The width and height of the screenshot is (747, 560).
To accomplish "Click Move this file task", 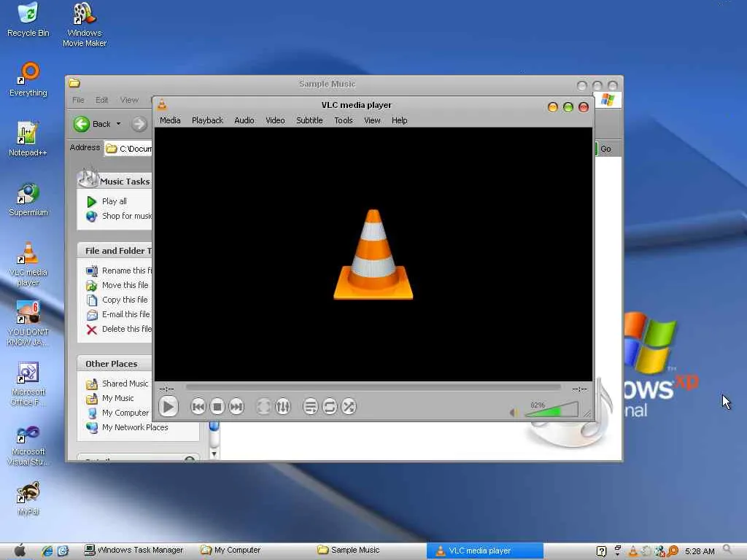I will [x=117, y=285].
